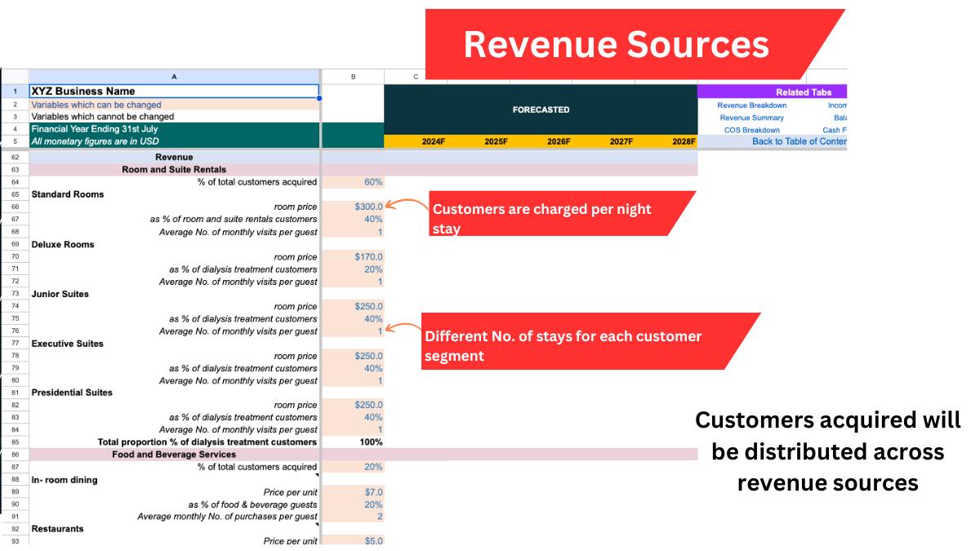This screenshot has width=980, height=551.
Task: Select row 1 header number
Action: (x=15, y=91)
